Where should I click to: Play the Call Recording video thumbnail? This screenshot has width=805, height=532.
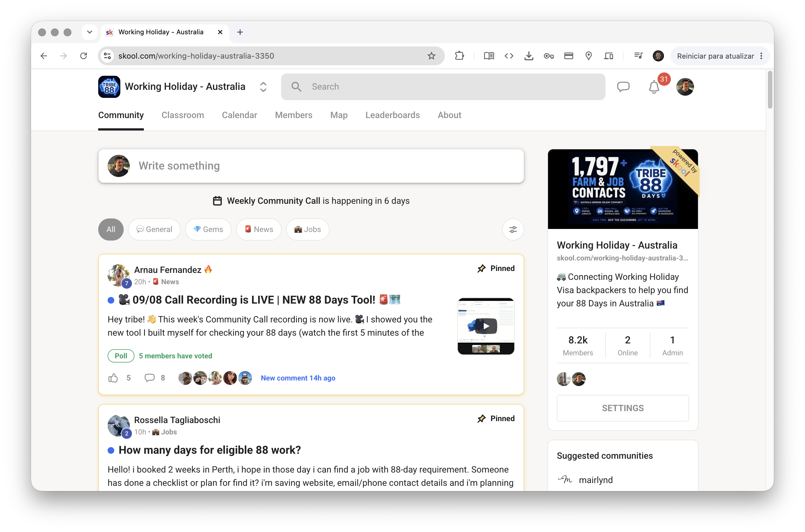(486, 326)
